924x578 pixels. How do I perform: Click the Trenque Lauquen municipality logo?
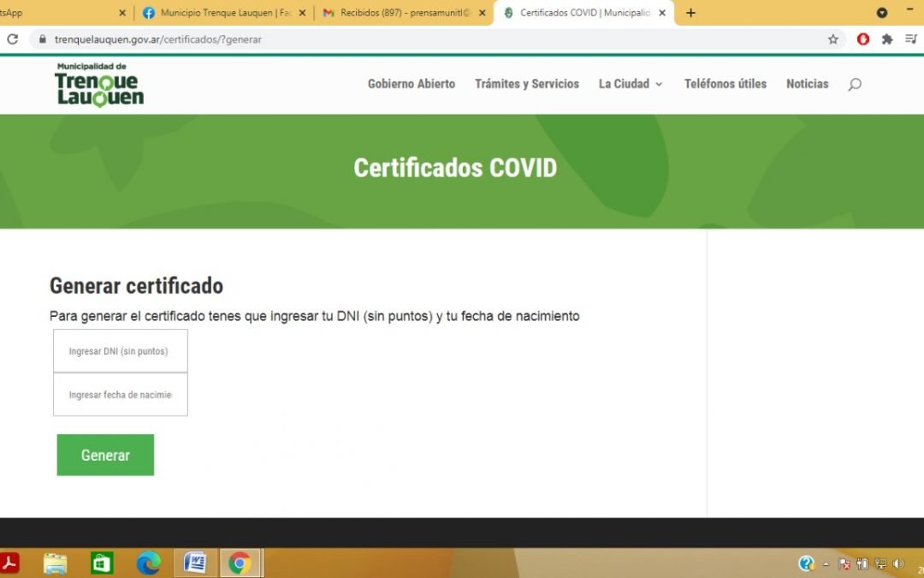tap(98, 85)
